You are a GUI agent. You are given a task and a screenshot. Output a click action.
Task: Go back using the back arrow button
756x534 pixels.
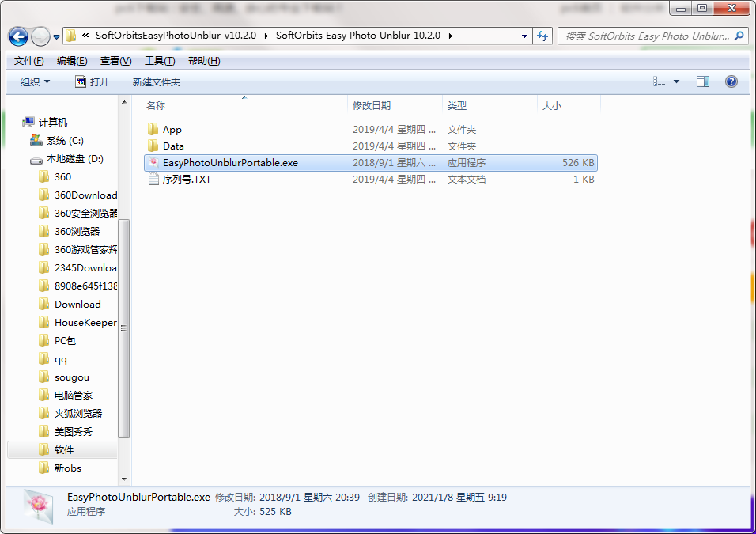point(18,36)
